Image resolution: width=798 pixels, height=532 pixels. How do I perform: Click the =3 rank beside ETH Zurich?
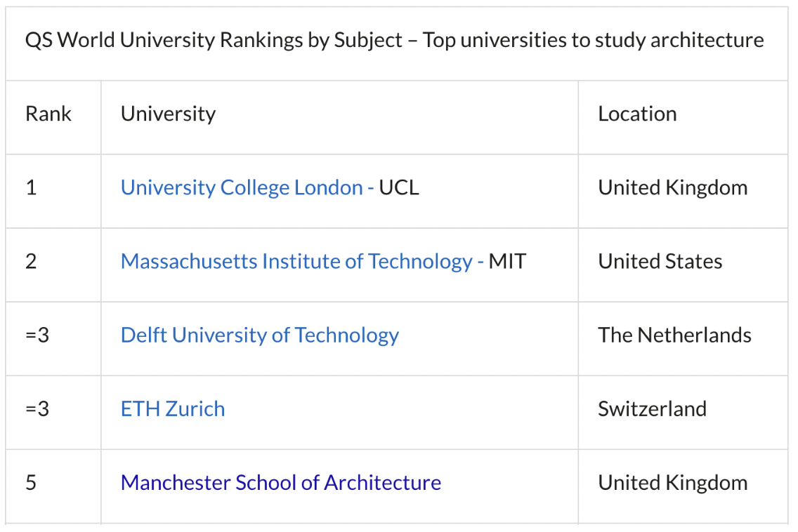tap(37, 409)
